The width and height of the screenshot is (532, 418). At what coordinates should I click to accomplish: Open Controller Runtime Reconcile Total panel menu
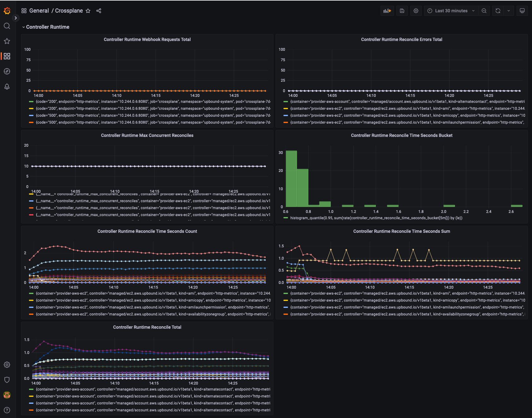[x=147, y=327]
